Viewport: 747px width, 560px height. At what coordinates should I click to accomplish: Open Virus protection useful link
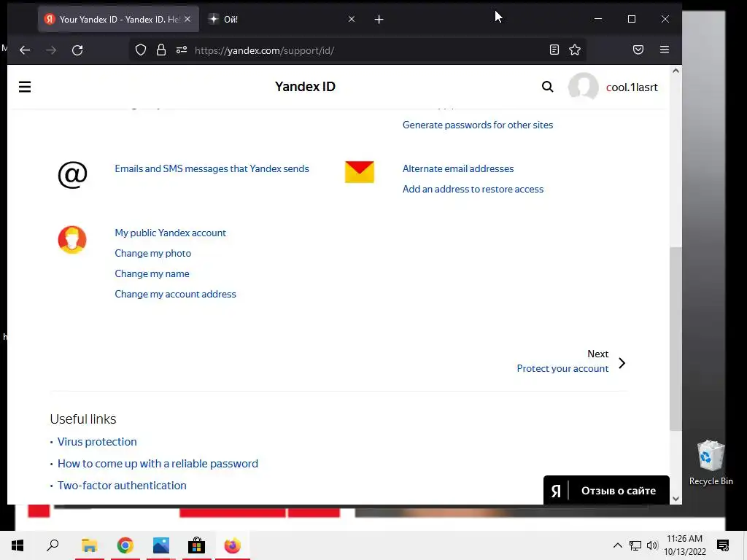coord(97,442)
